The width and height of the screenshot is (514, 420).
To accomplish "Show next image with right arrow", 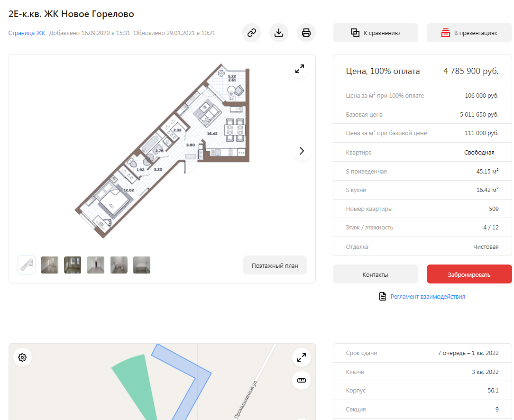I will point(302,151).
